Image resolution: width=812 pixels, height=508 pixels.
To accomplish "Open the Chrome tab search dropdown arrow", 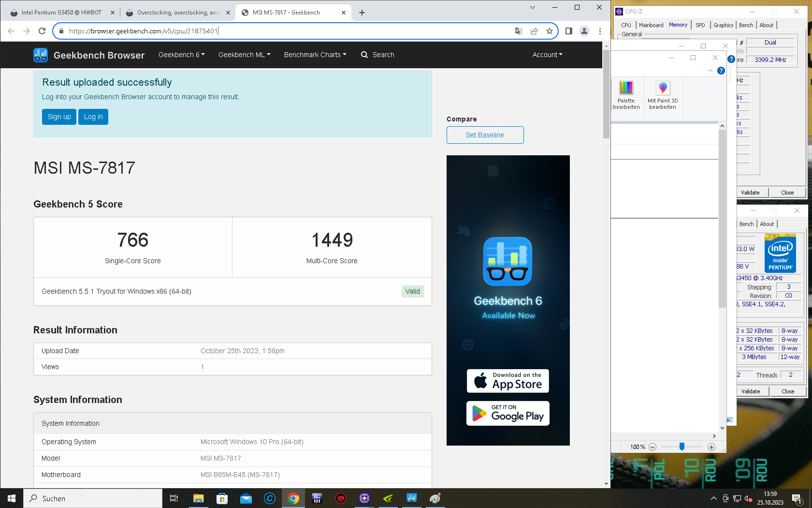I will pyautogui.click(x=533, y=7).
